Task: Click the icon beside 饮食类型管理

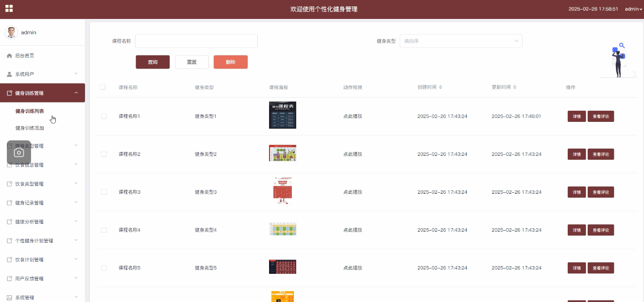Action: [9, 184]
